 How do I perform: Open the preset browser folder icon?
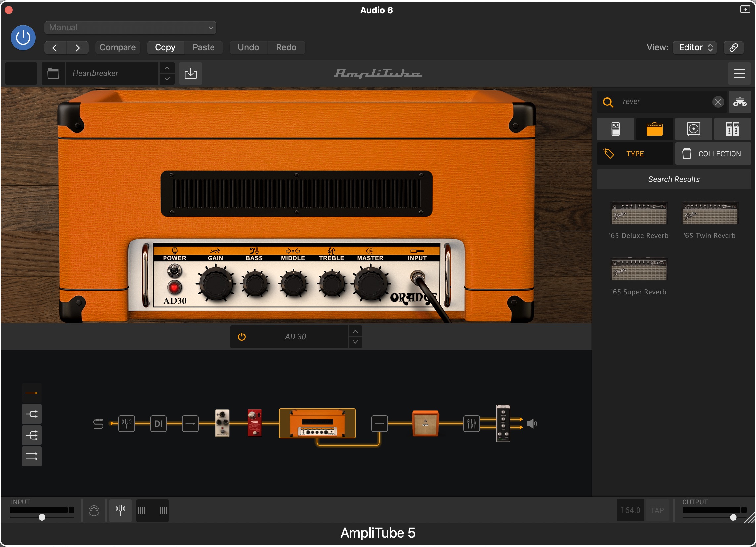coord(53,73)
